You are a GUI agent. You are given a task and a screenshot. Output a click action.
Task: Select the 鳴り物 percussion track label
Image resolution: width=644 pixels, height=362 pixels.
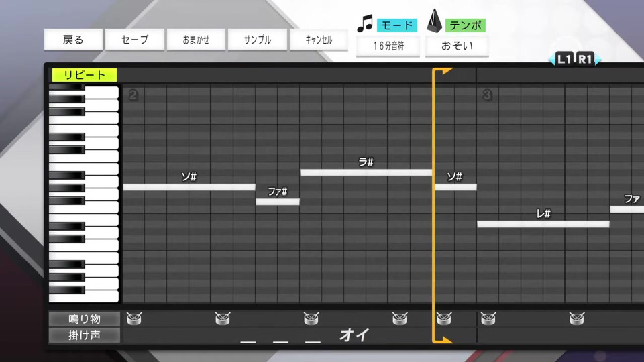[85, 319]
